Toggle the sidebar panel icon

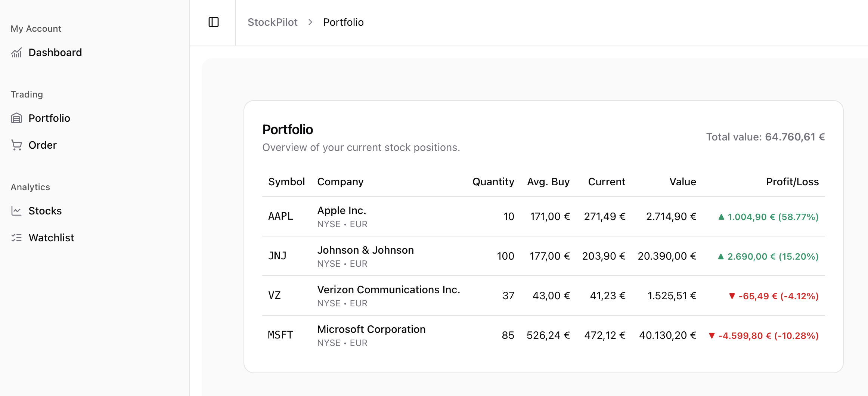[214, 22]
